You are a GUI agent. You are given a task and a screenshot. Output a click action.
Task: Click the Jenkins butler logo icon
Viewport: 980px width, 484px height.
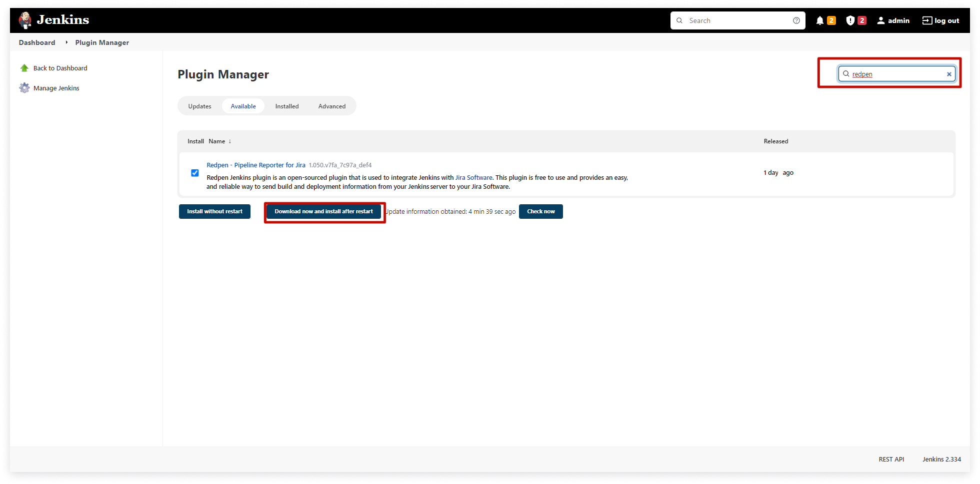25,20
